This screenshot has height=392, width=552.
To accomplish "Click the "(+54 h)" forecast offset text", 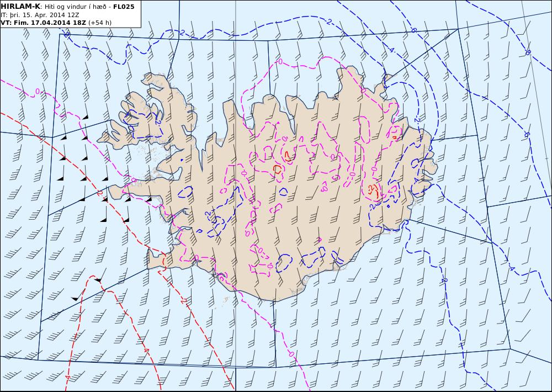I will click(x=100, y=23).
